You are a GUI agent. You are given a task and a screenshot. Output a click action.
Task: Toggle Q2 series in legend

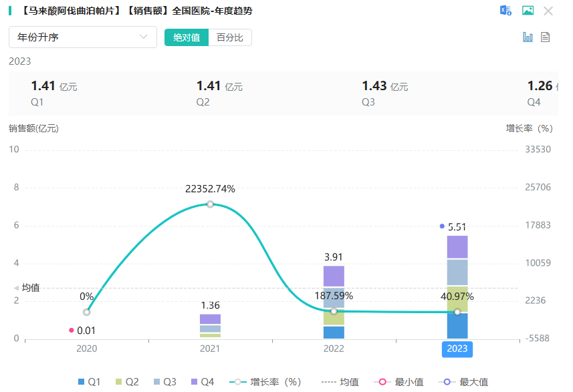pos(127,382)
